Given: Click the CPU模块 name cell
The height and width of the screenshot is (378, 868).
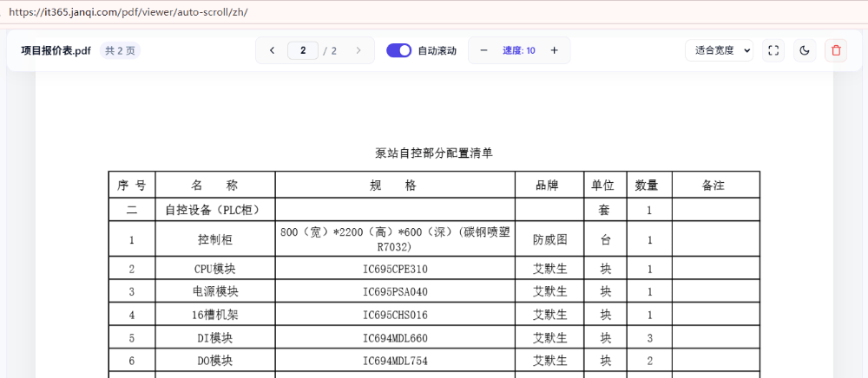Looking at the screenshot, I should click(x=215, y=269).
